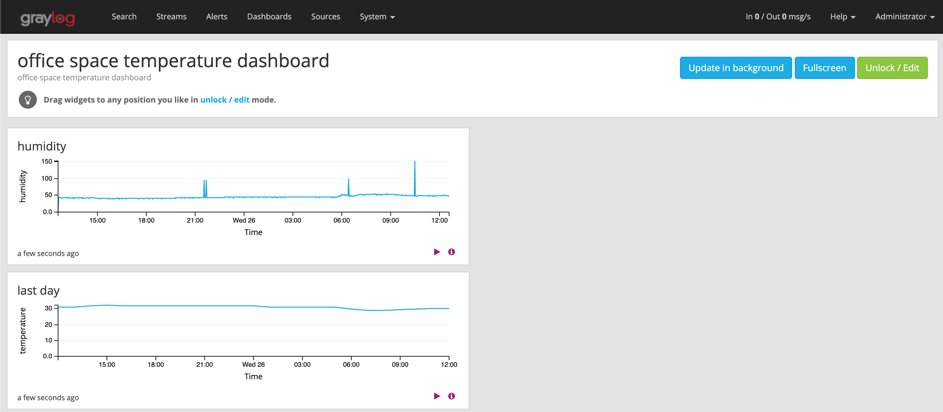Click the humidity widget title
Image resolution: width=943 pixels, height=412 pixels.
click(x=41, y=146)
